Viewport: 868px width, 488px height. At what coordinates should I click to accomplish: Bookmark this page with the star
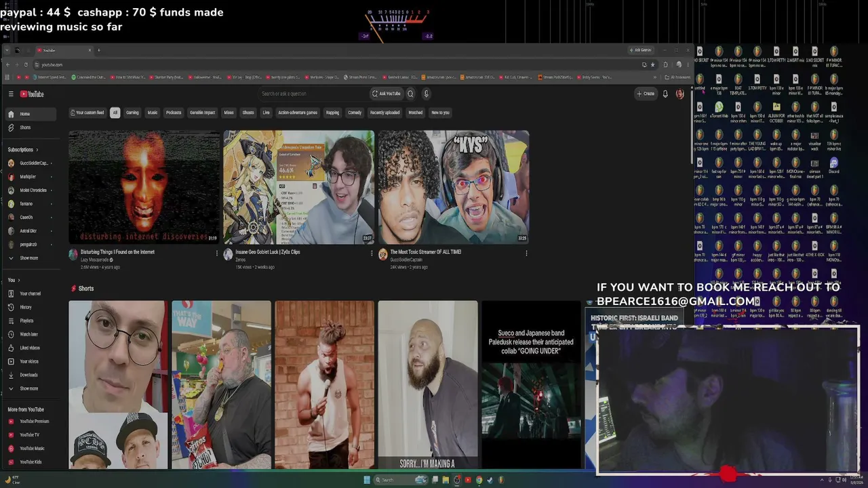pos(652,64)
